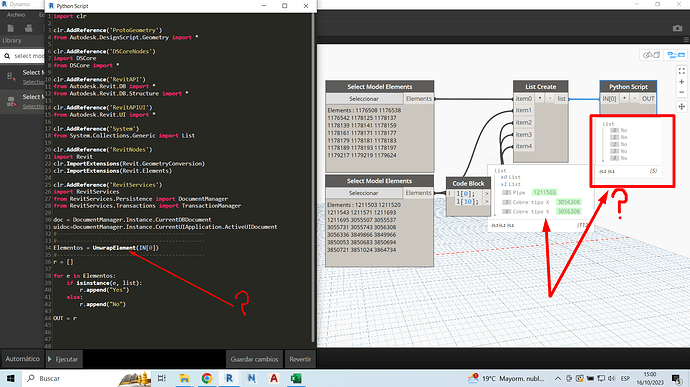
Task: Switch to the graph view navigation mode
Action: [x=676, y=55]
